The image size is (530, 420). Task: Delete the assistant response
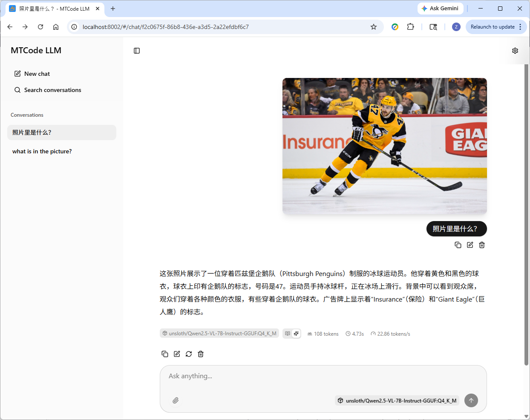[201, 354]
